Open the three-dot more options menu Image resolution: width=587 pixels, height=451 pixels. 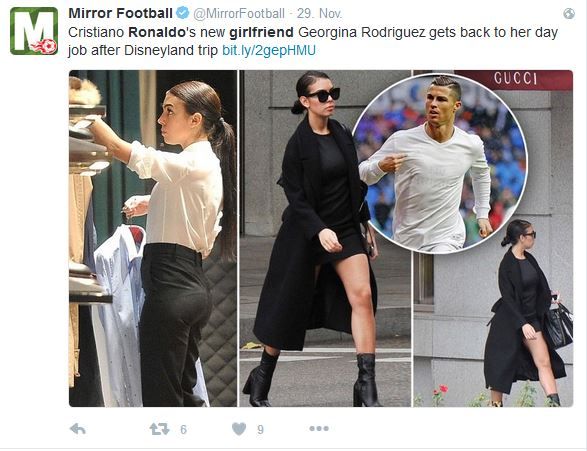[319, 429]
